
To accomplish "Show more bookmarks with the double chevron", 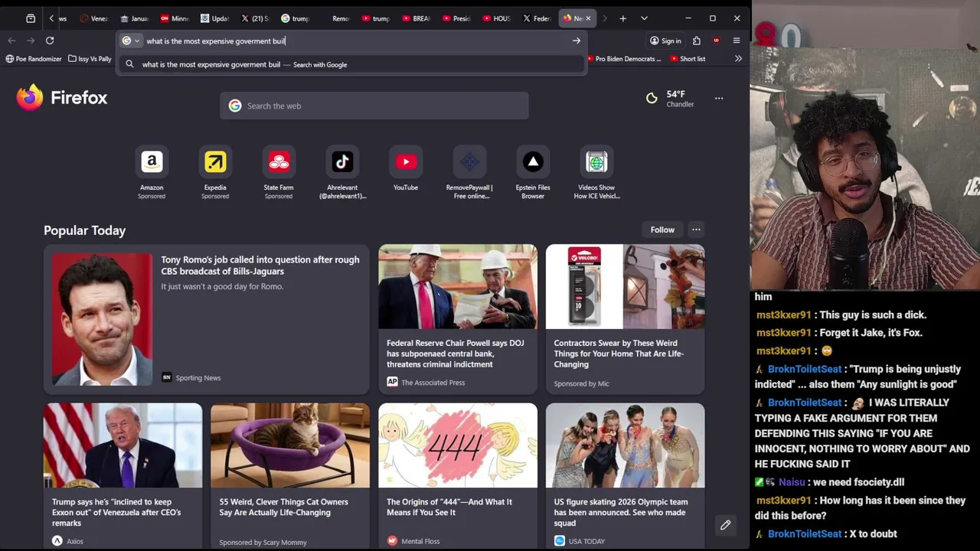I will [x=738, y=59].
